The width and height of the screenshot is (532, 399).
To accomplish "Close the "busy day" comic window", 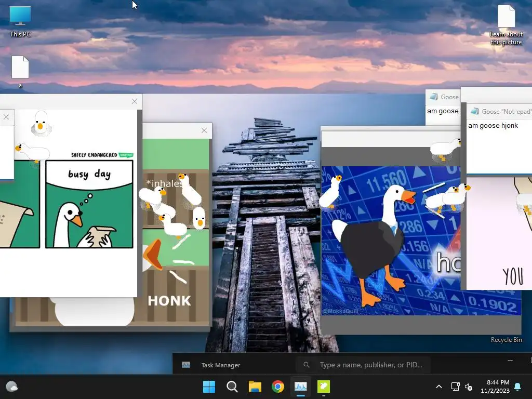I will [x=135, y=101].
